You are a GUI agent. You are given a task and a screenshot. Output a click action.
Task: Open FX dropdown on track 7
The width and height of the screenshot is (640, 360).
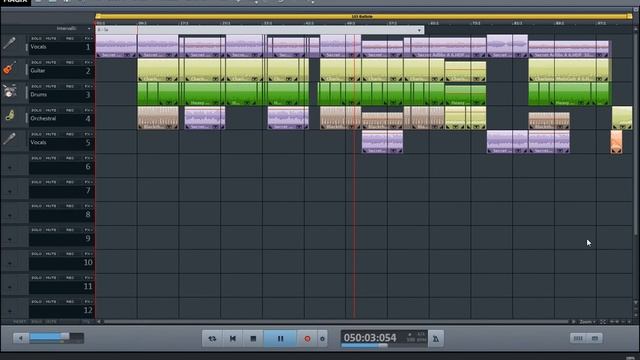(88, 182)
